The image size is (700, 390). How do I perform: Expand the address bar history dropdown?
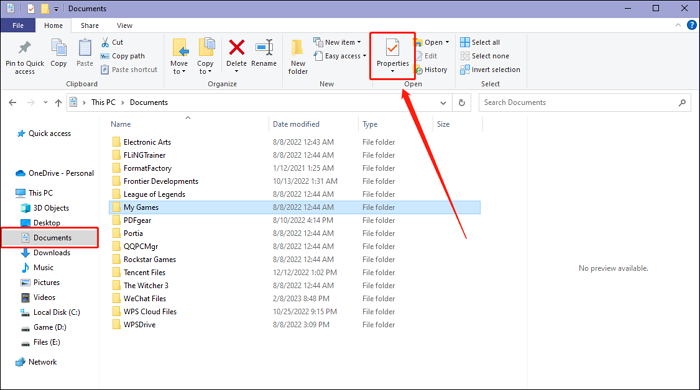443,103
